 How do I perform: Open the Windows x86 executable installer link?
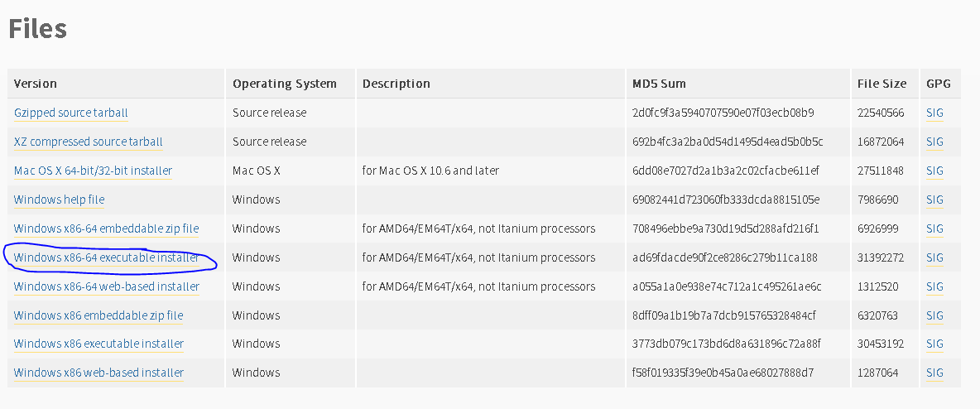(98, 344)
